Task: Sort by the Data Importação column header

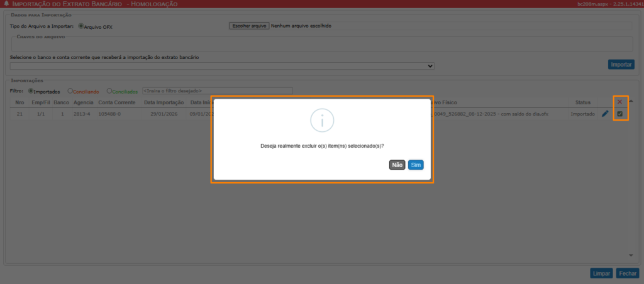Action: [x=163, y=102]
